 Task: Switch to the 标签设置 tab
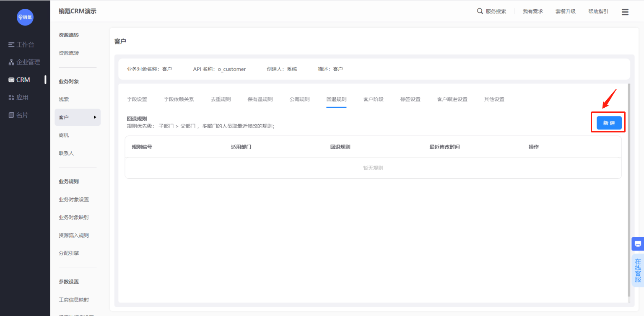[410, 99]
